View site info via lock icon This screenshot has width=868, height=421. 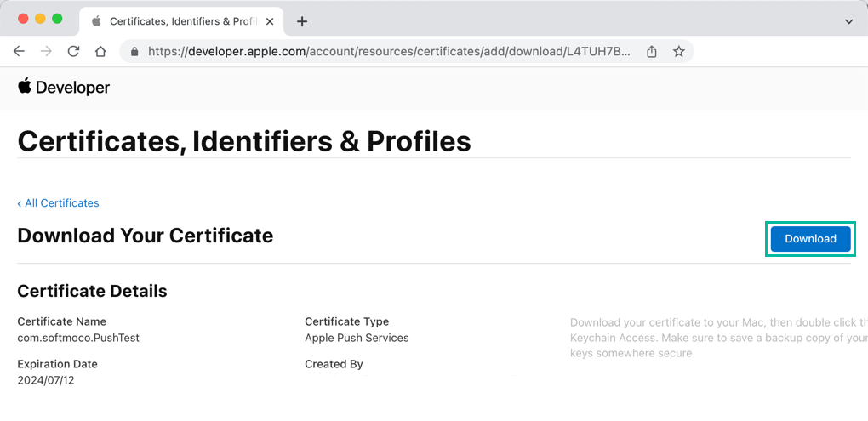(134, 51)
